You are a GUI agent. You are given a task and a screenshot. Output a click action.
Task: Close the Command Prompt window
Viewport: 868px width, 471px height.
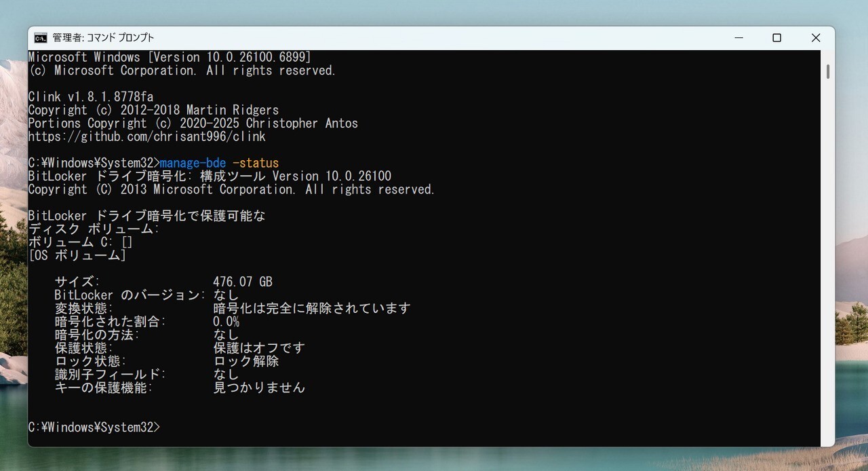click(816, 38)
